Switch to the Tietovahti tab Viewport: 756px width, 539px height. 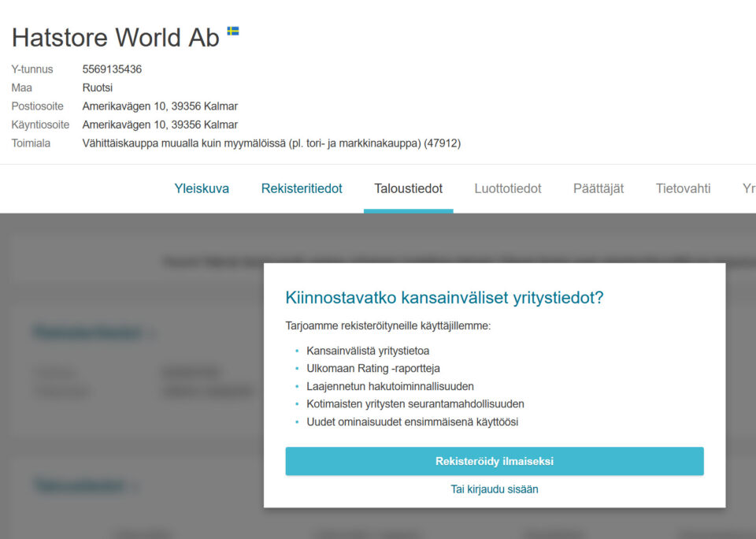(684, 188)
